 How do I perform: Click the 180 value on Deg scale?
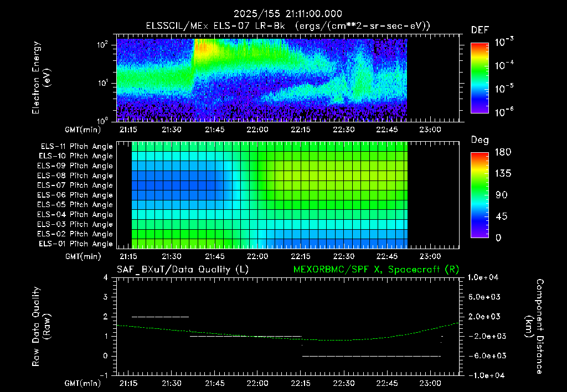(503, 152)
